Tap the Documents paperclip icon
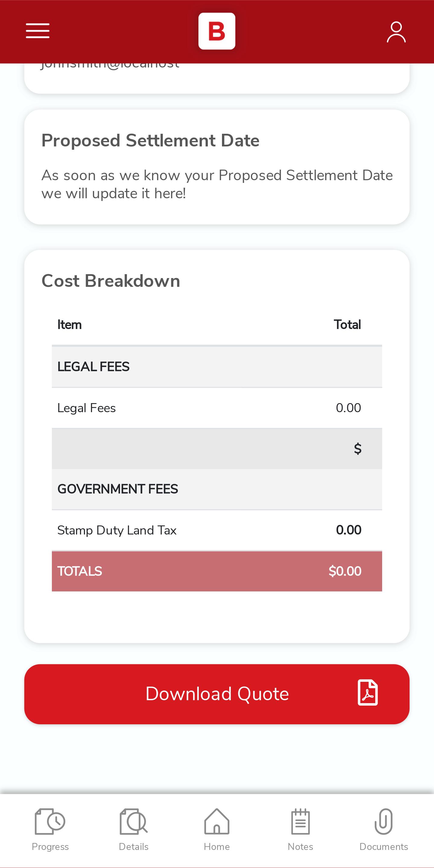 tap(384, 822)
